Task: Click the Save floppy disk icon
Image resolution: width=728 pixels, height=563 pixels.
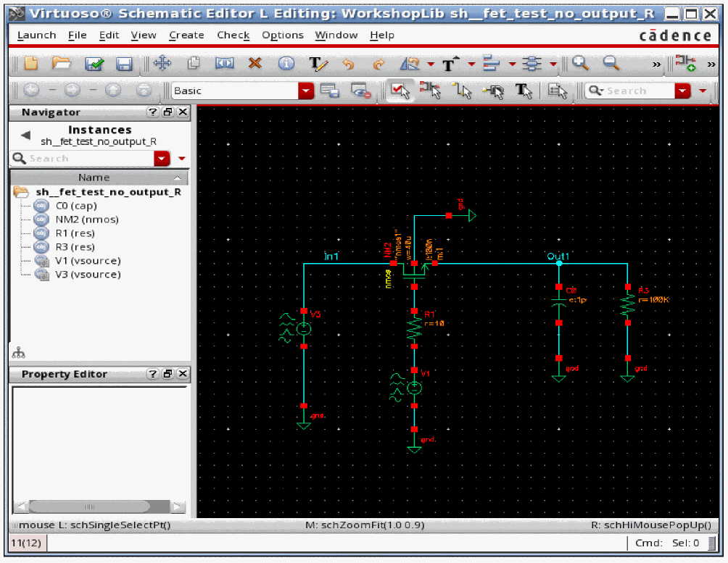Action: (x=125, y=64)
